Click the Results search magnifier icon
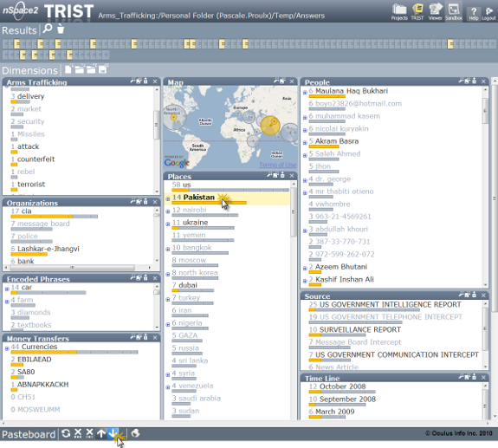This screenshot has height=448, width=498. click(48, 29)
